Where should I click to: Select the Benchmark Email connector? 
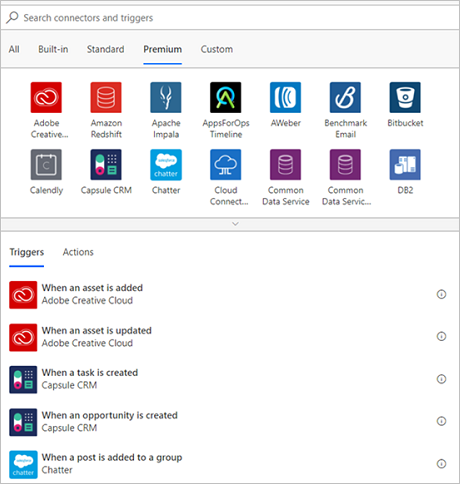point(345,97)
